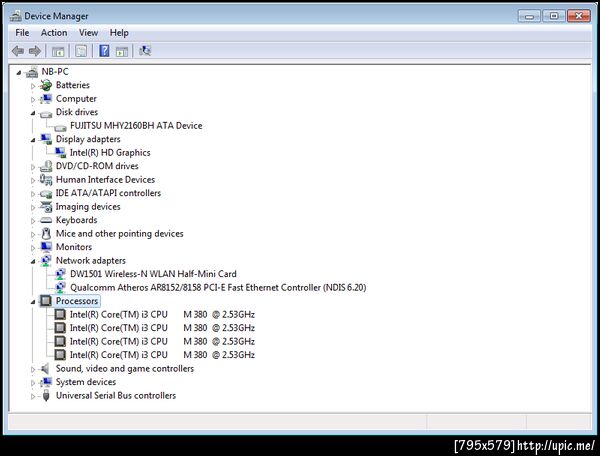Select the Batteries tree label
Viewport: 600px width, 456px height.
pos(73,85)
